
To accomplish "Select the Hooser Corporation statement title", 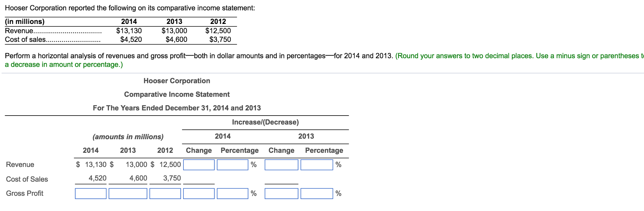I will pos(177,81).
